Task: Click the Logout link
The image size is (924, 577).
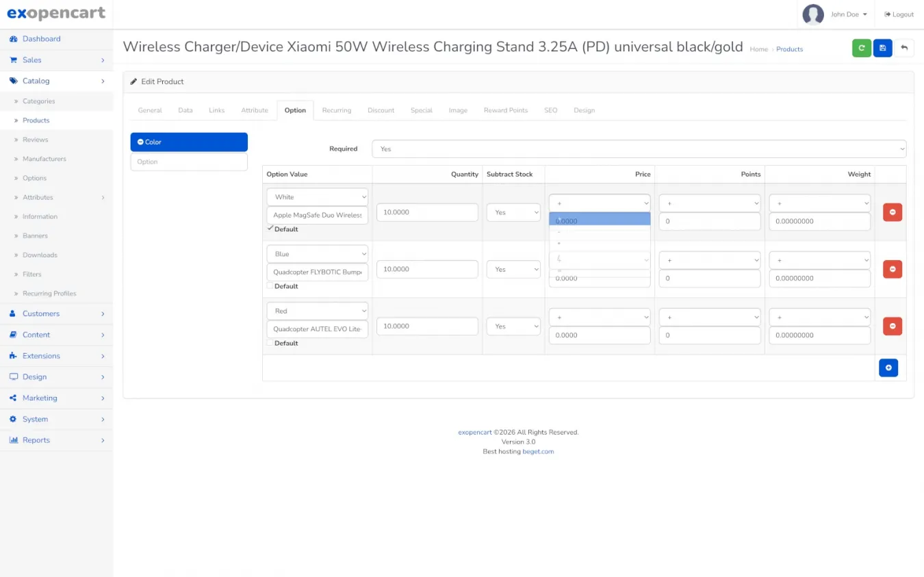Action: click(x=899, y=14)
